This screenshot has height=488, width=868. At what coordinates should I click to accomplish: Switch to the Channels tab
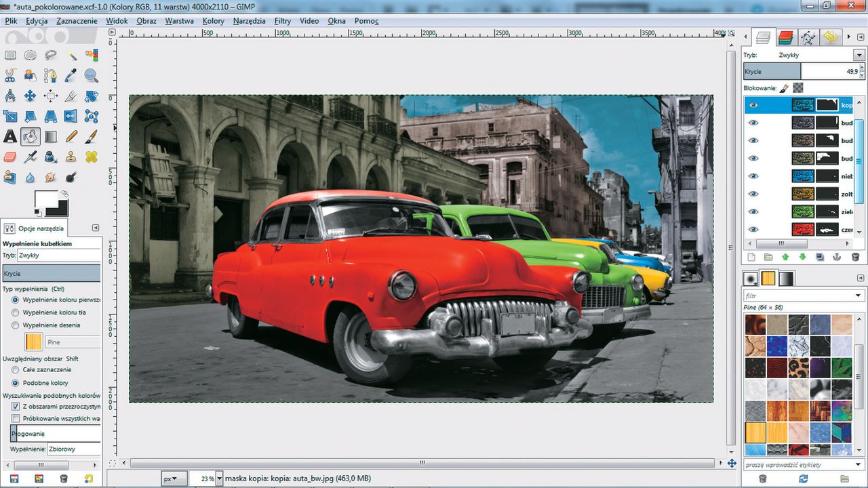click(785, 38)
